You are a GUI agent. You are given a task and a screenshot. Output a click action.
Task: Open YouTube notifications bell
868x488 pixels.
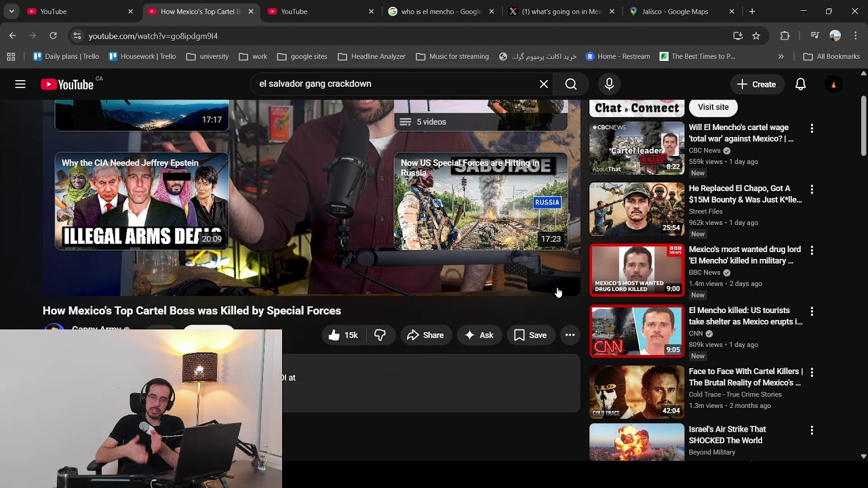(x=801, y=84)
